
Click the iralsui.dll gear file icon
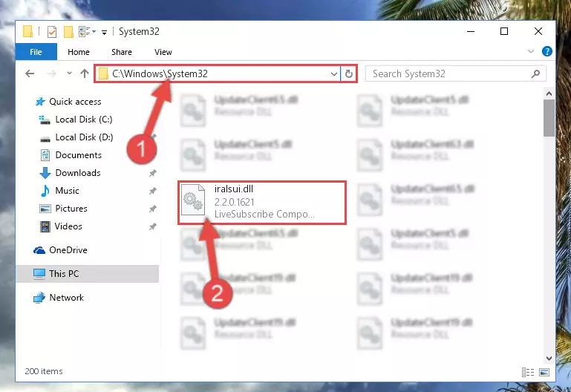pyautogui.click(x=193, y=200)
